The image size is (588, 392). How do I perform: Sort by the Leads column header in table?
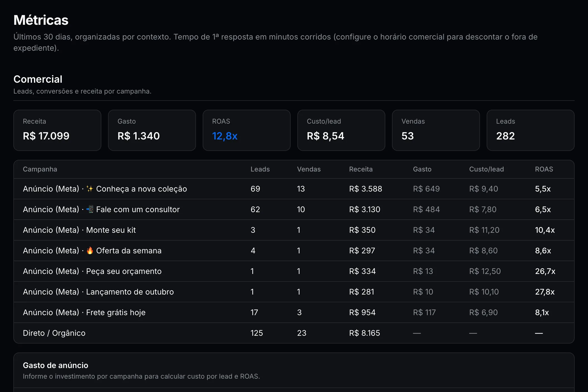(x=260, y=169)
